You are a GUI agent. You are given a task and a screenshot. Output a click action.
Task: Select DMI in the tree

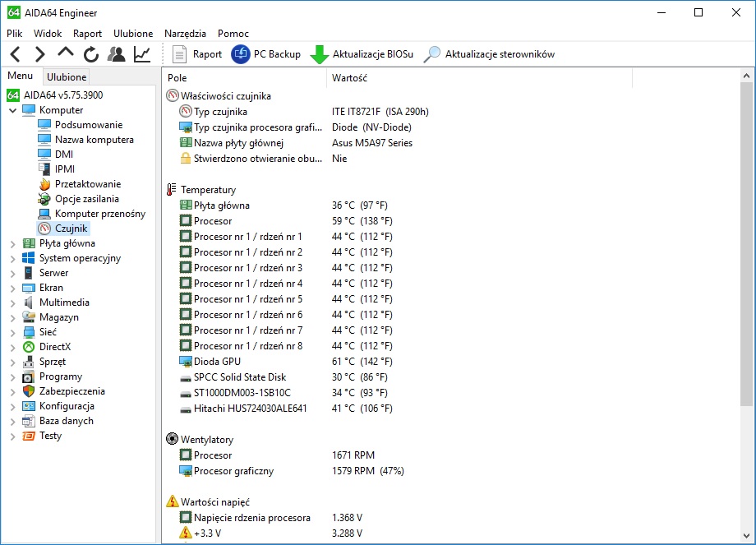(64, 155)
